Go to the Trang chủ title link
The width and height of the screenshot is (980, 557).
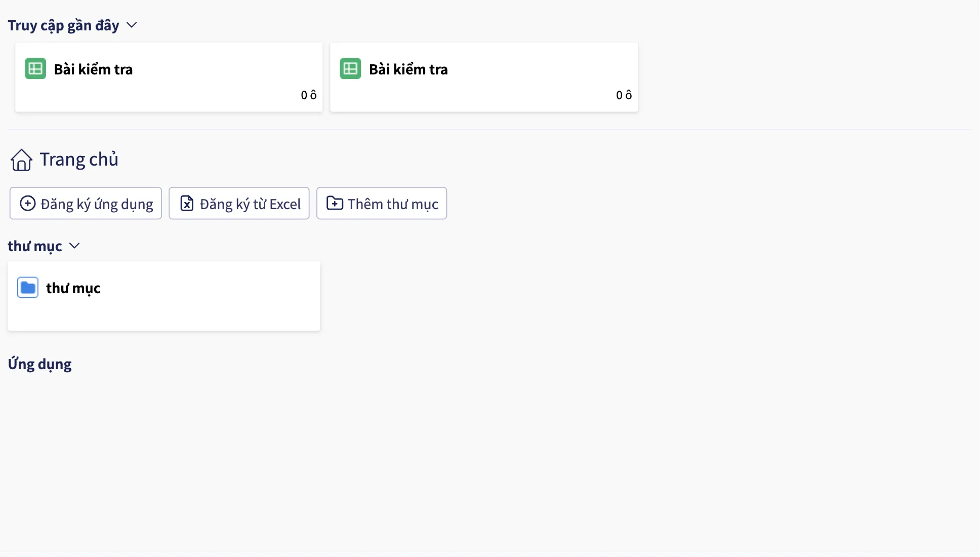click(x=79, y=160)
